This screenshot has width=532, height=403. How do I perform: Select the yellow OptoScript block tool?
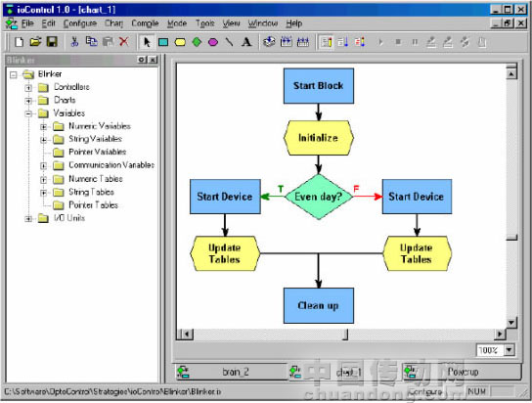tap(180, 42)
